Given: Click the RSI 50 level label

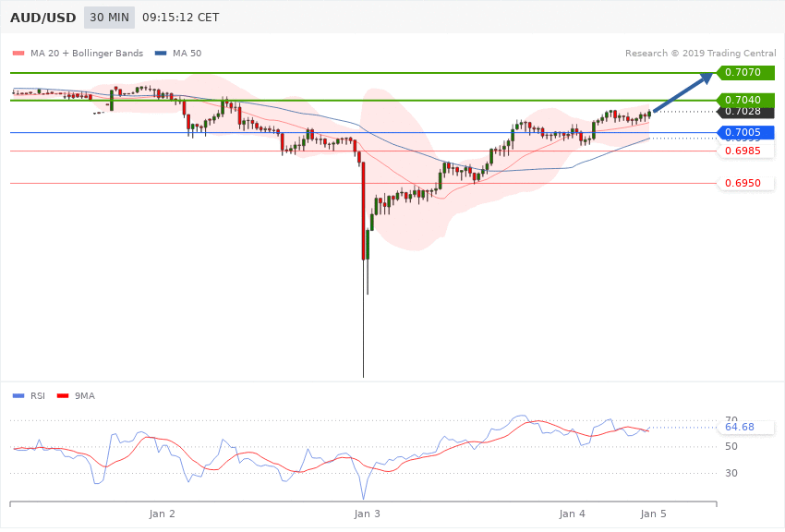Looking at the screenshot, I should pos(731,446).
